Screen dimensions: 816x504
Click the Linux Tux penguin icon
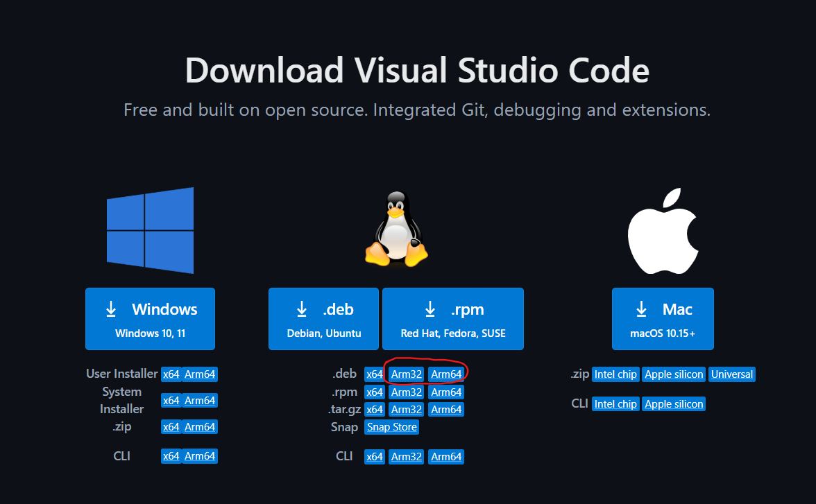(396, 230)
